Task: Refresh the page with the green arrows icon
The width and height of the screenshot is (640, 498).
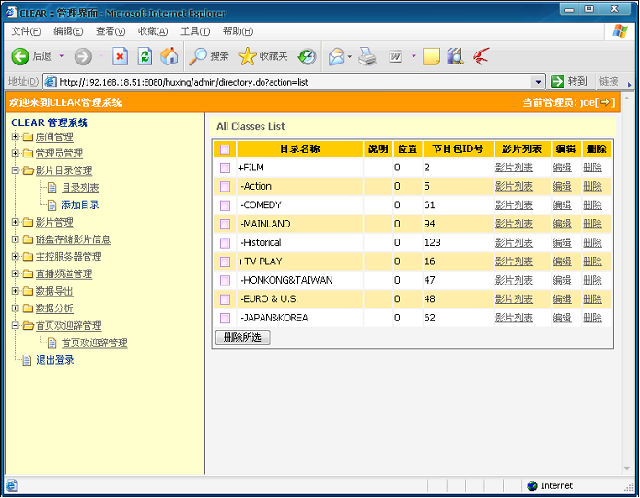Action: pyautogui.click(x=144, y=56)
